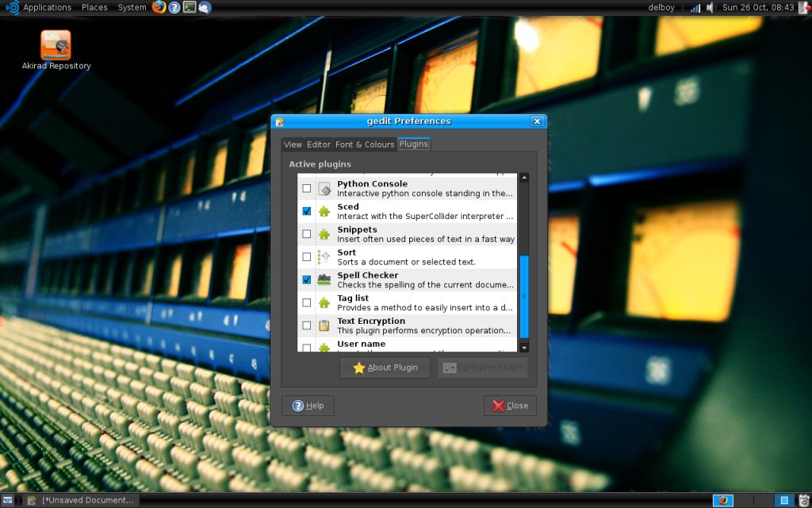
Task: Uncheck the Spell Checker plugin
Action: (307, 279)
